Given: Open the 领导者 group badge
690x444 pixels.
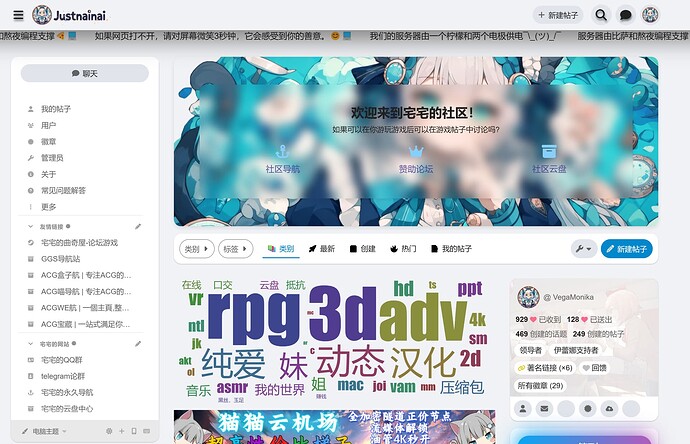Looking at the screenshot, I should (x=530, y=350).
